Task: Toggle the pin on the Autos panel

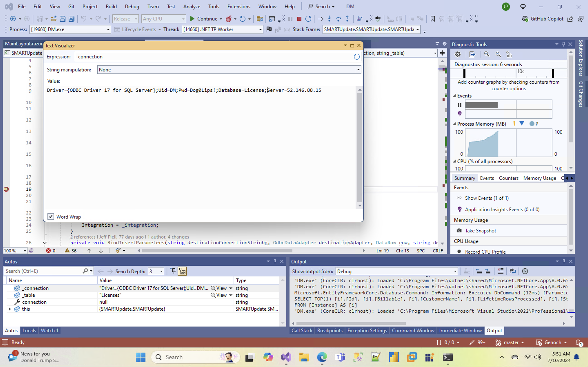Action: point(275,261)
